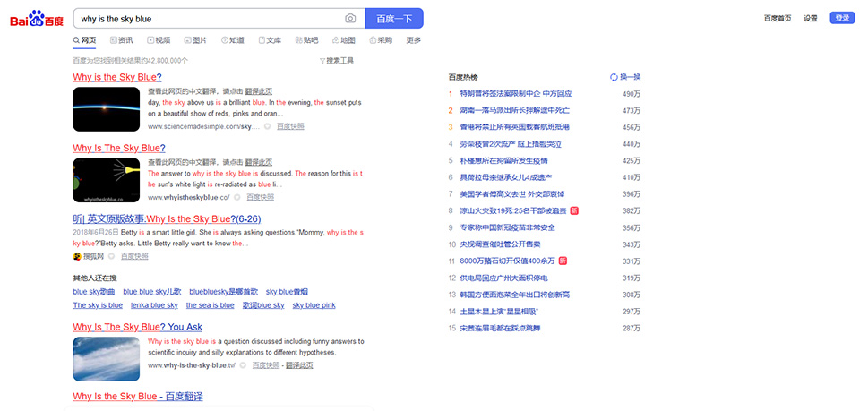The width and height of the screenshot is (868, 411).
Task: Click related search 'the sea is blue'
Action: pos(211,305)
